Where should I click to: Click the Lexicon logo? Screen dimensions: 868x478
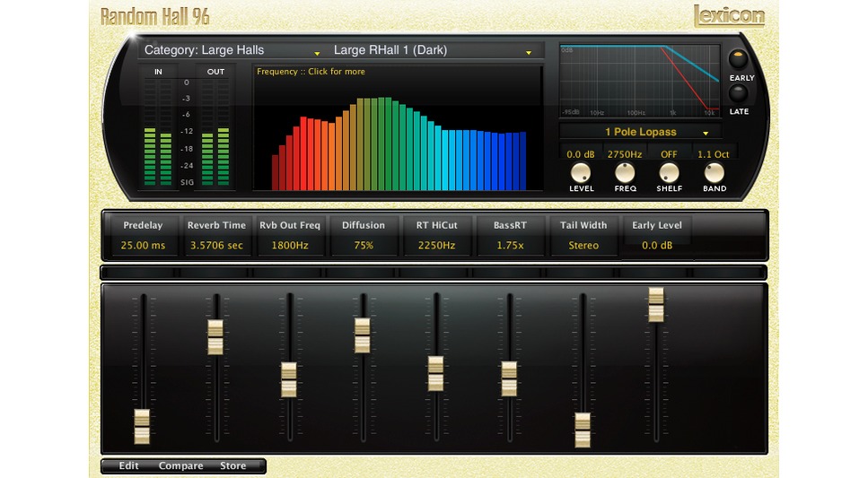pyautogui.click(x=729, y=15)
